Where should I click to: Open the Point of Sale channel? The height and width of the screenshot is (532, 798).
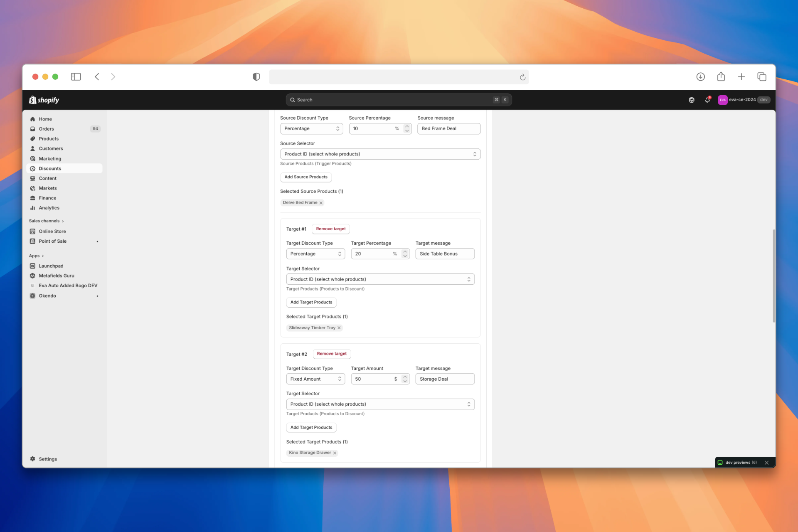pos(52,241)
